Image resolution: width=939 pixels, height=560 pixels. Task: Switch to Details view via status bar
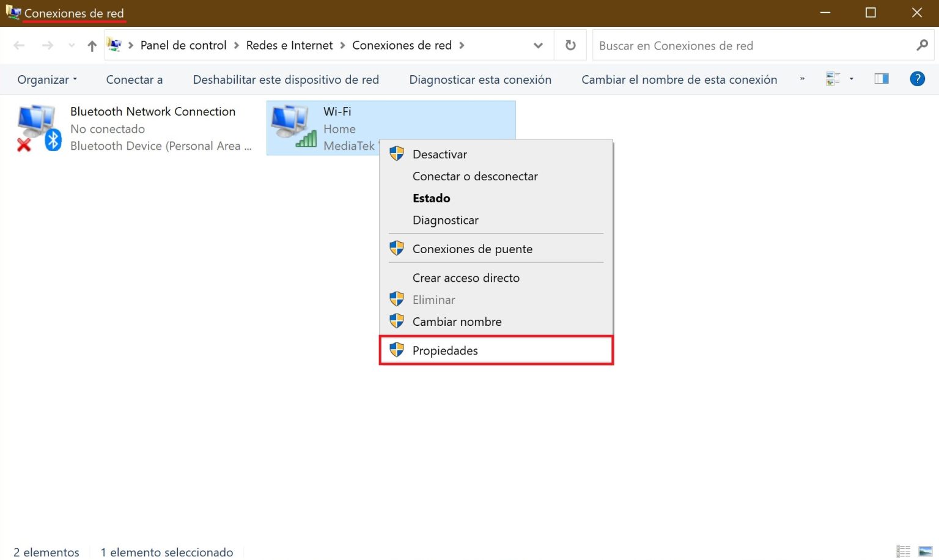[x=904, y=551]
